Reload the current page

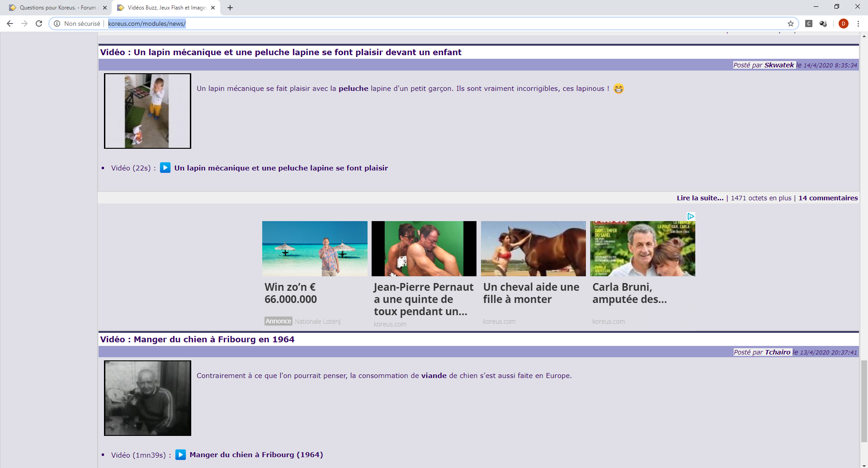(x=39, y=24)
